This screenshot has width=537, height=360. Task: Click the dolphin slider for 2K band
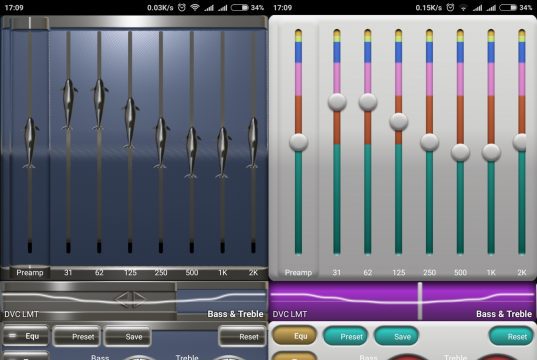click(253, 142)
